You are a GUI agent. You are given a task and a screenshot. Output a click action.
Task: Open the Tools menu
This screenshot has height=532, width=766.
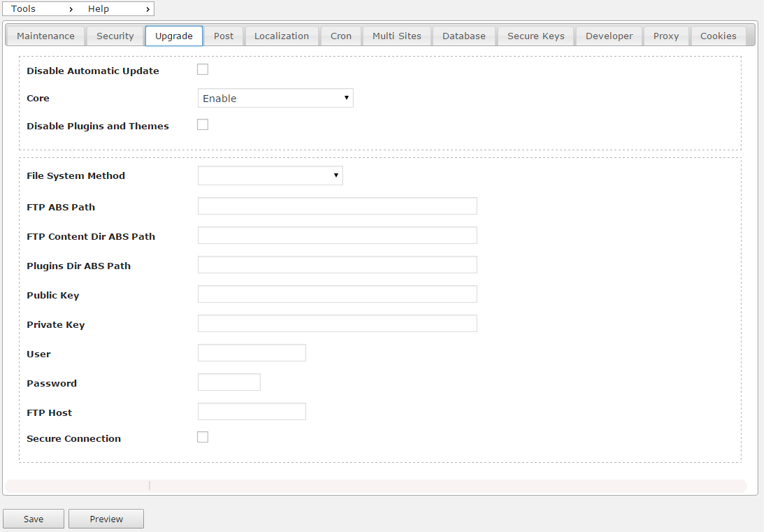41,9
